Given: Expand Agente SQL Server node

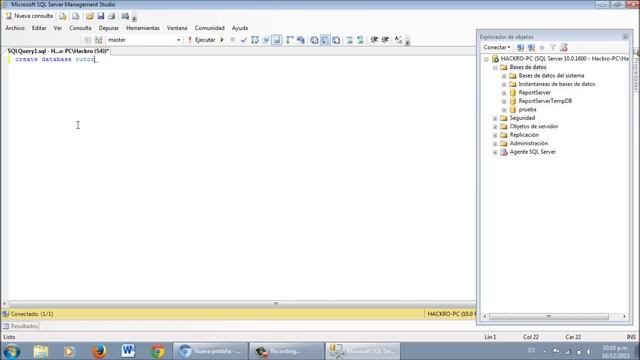Looking at the screenshot, I should tap(495, 152).
